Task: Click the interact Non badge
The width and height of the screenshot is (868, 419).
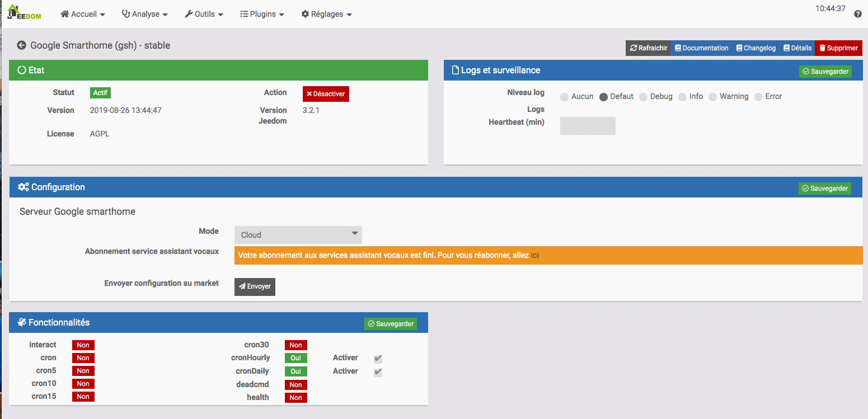Action: point(83,345)
